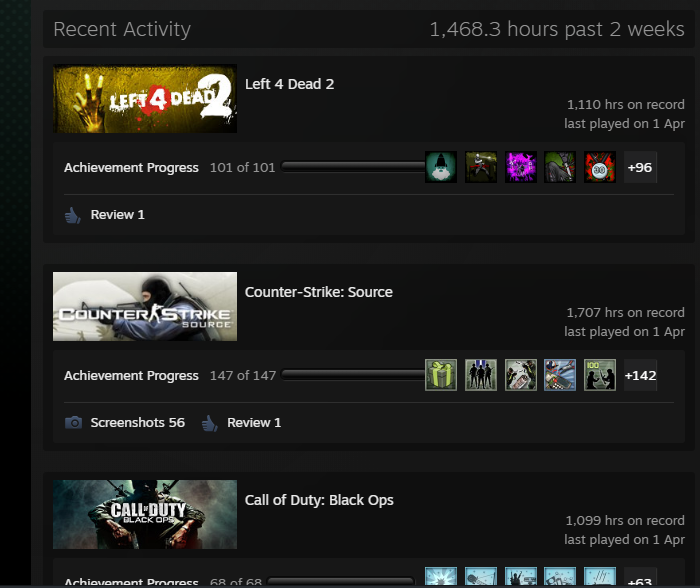Viewport: 700px width, 588px height.
Task: Open Left 4 Dead 2 gnome achievement icon
Action: tap(441, 167)
